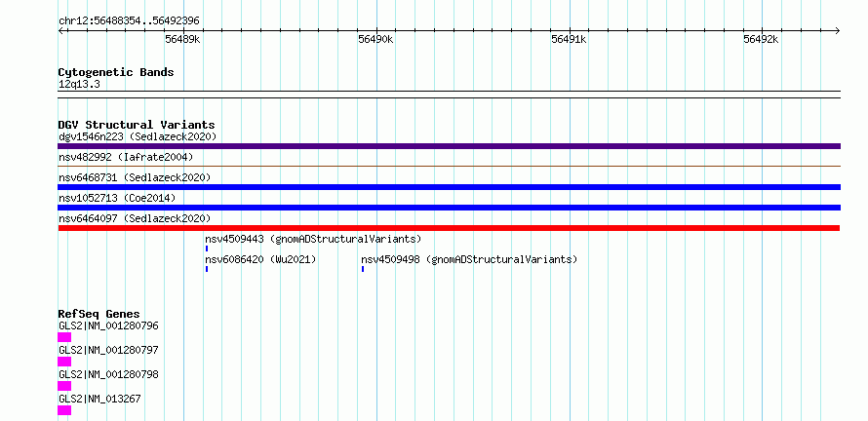The height and width of the screenshot is (421, 868).
Task: Click the Cytogenetic Bands track heading
Action: click(x=116, y=72)
